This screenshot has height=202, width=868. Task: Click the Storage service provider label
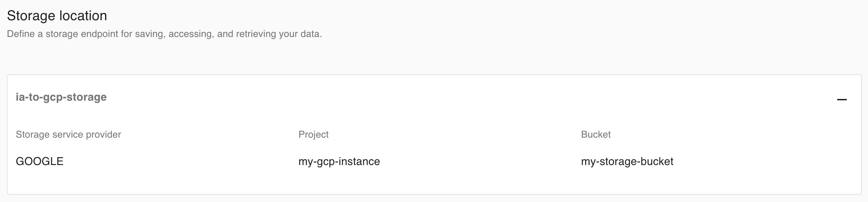tap(68, 135)
